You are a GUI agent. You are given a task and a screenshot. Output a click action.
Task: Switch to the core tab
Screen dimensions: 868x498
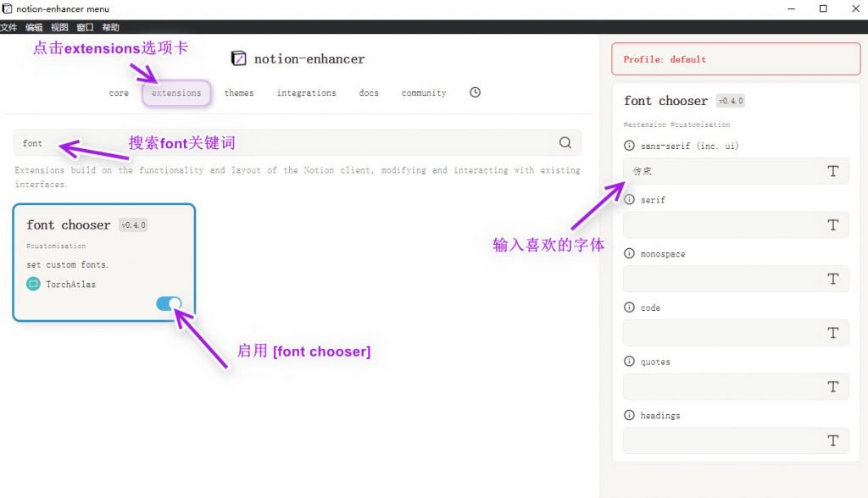(118, 93)
